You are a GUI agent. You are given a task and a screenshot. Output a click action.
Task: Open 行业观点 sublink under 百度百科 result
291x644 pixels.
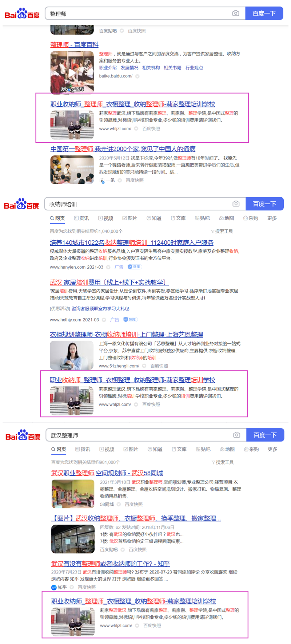click(x=194, y=68)
